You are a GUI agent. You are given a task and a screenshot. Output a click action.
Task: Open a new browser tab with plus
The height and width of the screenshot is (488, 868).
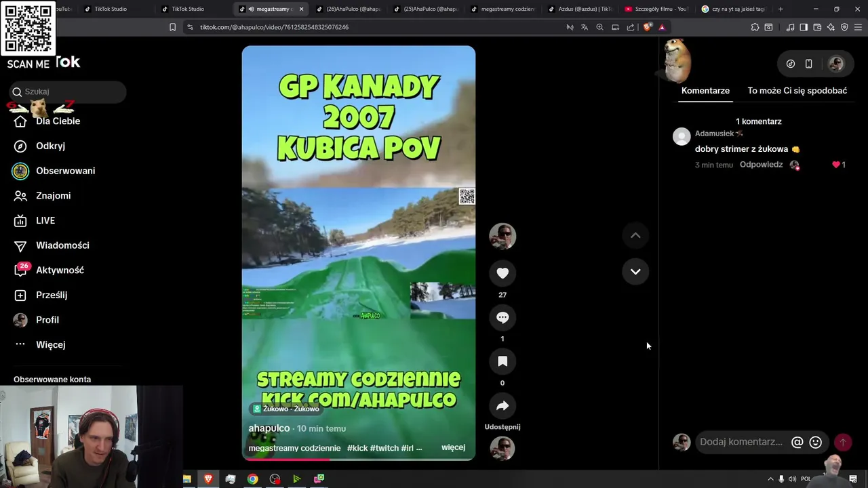tap(781, 9)
